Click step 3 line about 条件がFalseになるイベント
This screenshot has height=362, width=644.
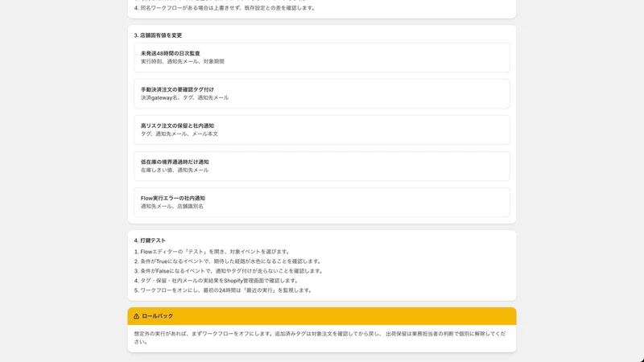click(229, 271)
